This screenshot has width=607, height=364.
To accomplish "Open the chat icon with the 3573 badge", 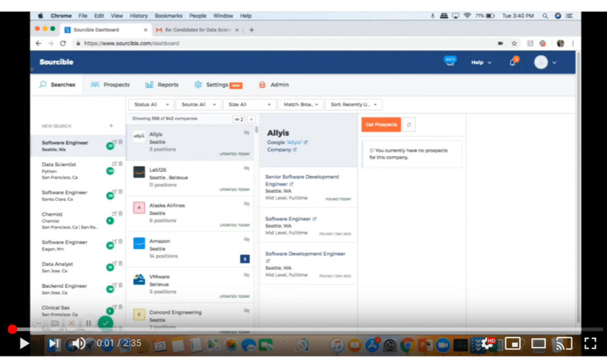I will [450, 62].
